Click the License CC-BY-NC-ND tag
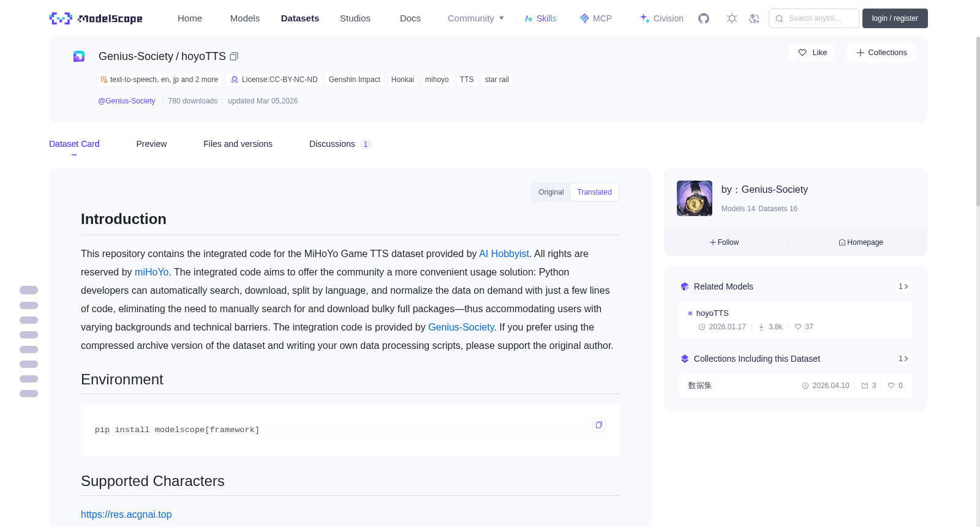This screenshot has height=527, width=980. pyautogui.click(x=274, y=80)
